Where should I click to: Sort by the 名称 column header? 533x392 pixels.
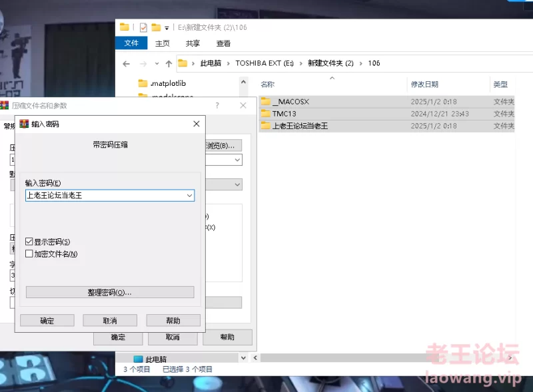(x=267, y=85)
